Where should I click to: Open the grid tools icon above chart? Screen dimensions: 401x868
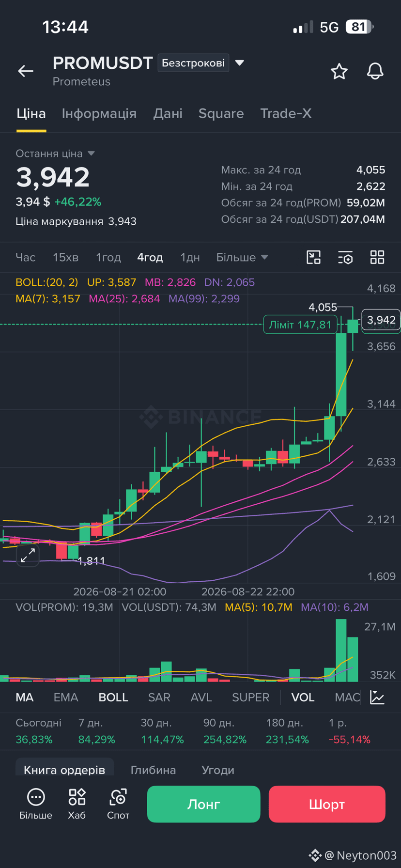point(377,257)
